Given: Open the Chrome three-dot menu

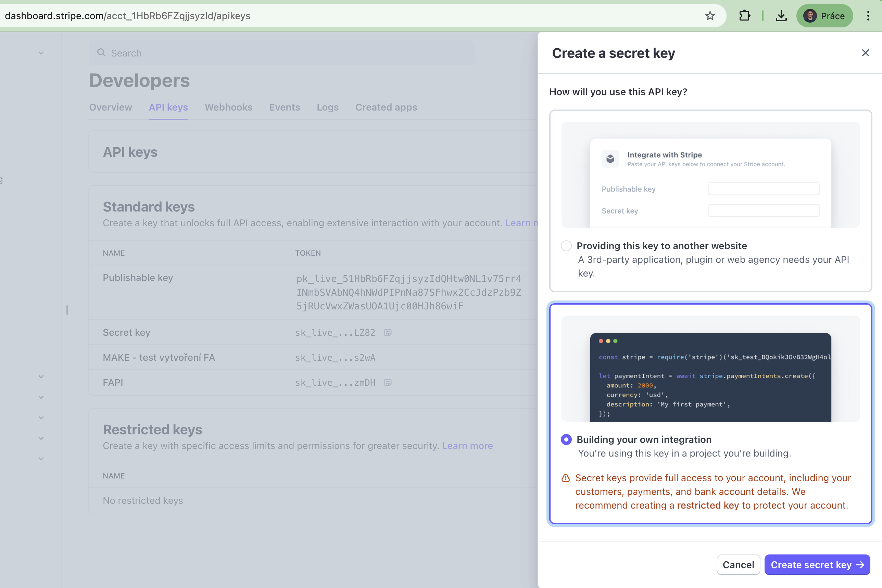Looking at the screenshot, I should [x=868, y=16].
